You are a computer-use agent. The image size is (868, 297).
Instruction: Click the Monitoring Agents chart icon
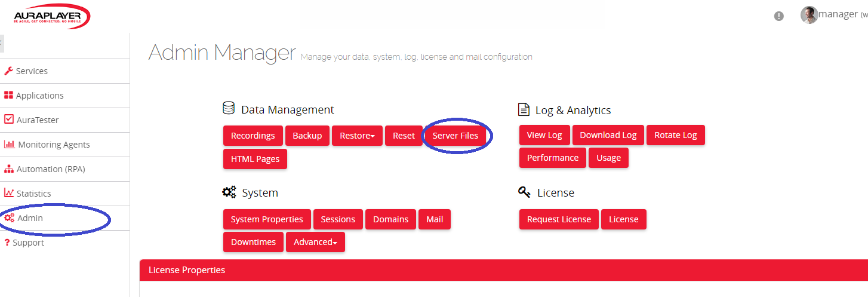tap(10, 144)
